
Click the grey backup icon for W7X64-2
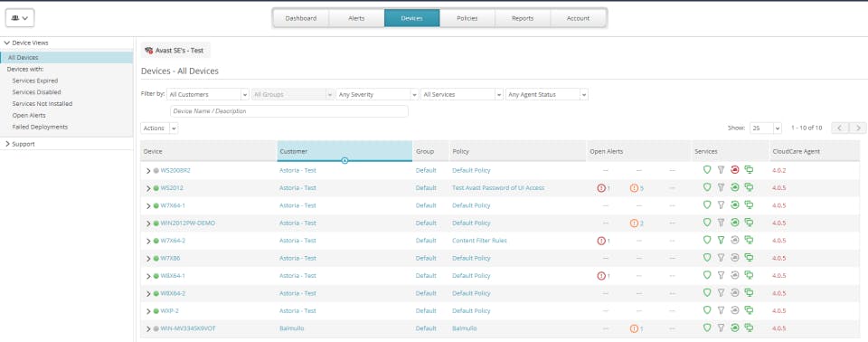click(734, 240)
